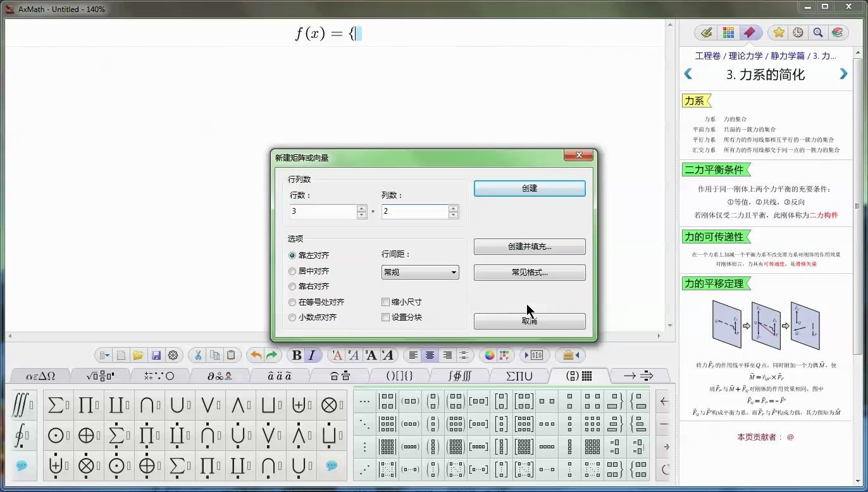The width and height of the screenshot is (868, 492).
Task: Click the copy icon in the toolbar
Action: (x=214, y=355)
